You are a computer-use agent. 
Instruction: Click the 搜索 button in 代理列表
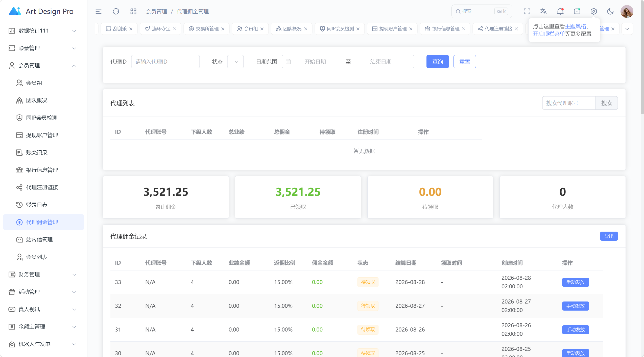[x=606, y=103]
